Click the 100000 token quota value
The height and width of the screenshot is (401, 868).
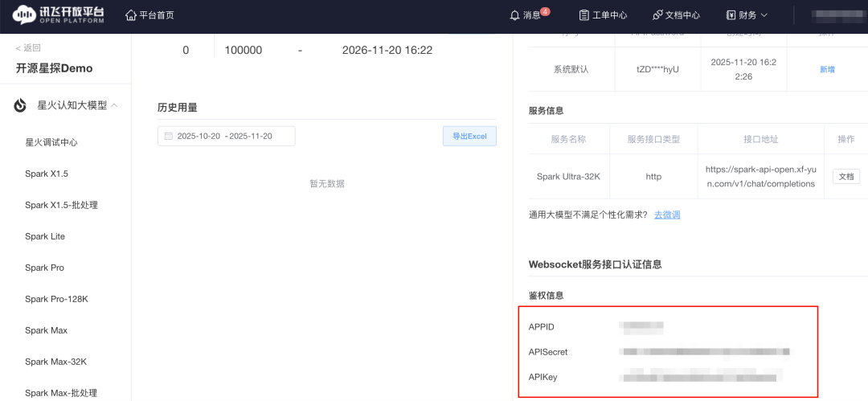point(244,51)
